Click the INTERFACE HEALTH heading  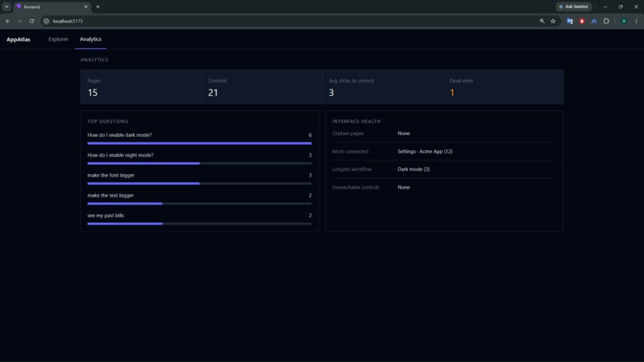point(356,121)
